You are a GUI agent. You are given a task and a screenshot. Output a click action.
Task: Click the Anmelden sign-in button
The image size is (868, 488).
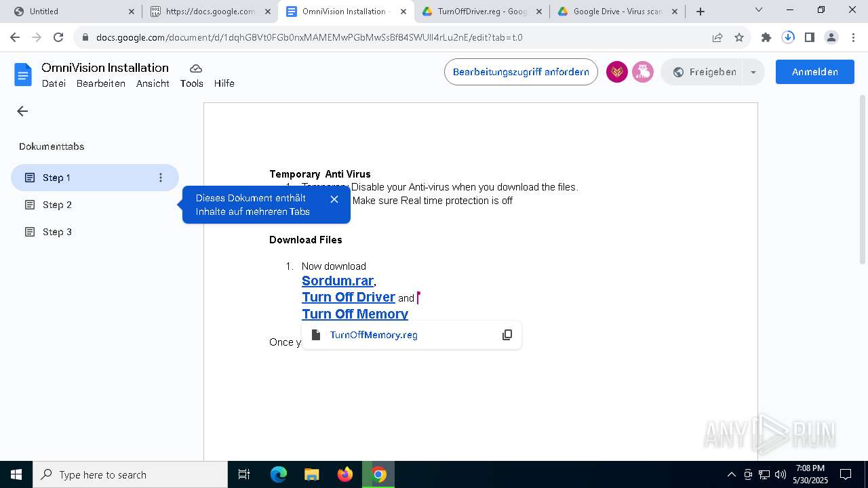point(815,72)
